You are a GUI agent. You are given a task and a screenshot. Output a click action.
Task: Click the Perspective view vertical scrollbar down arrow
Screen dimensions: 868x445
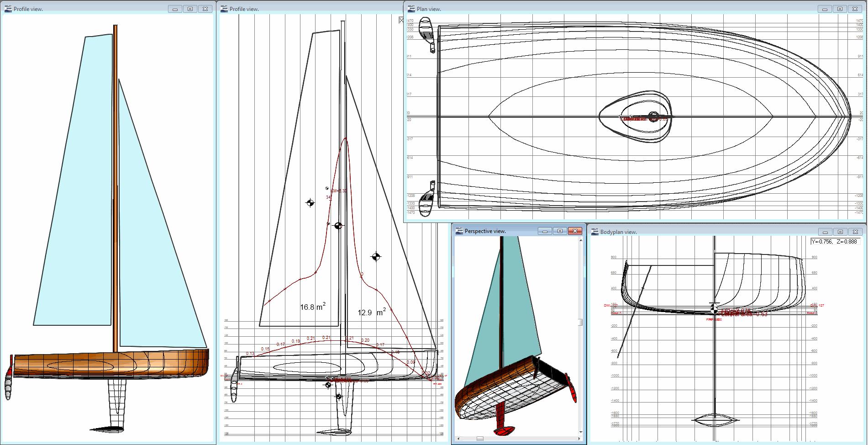tap(581, 432)
